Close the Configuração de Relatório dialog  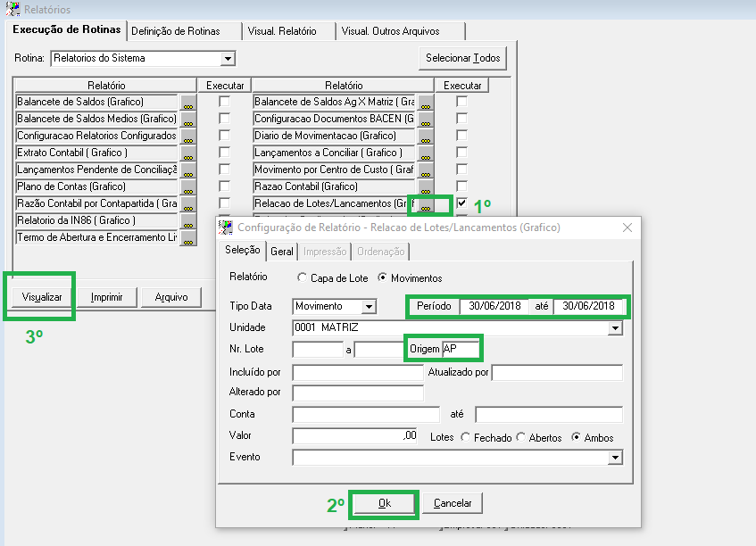(627, 227)
